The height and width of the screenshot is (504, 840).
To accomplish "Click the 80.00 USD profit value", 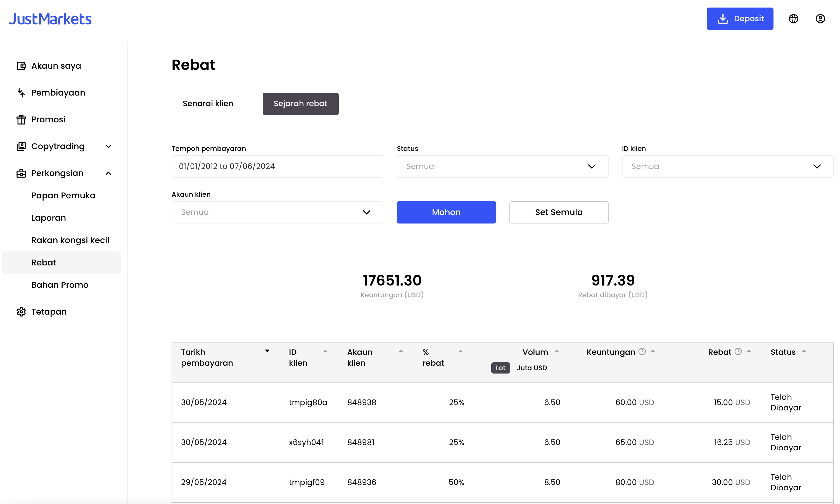I will 635,482.
